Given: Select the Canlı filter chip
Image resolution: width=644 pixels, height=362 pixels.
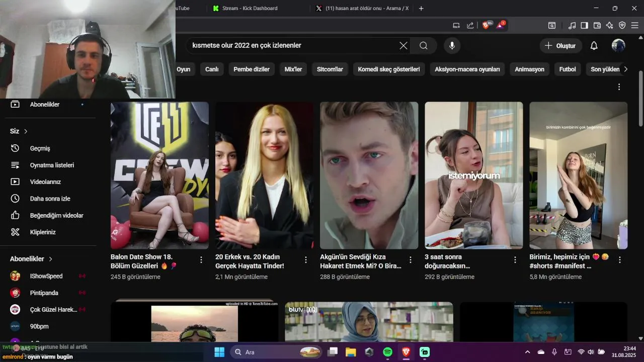Looking at the screenshot, I should pos(212,69).
